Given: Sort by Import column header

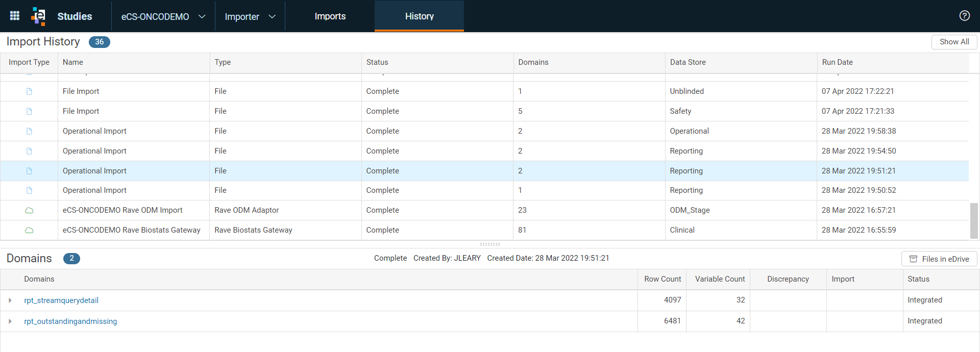Looking at the screenshot, I should 865,279.
